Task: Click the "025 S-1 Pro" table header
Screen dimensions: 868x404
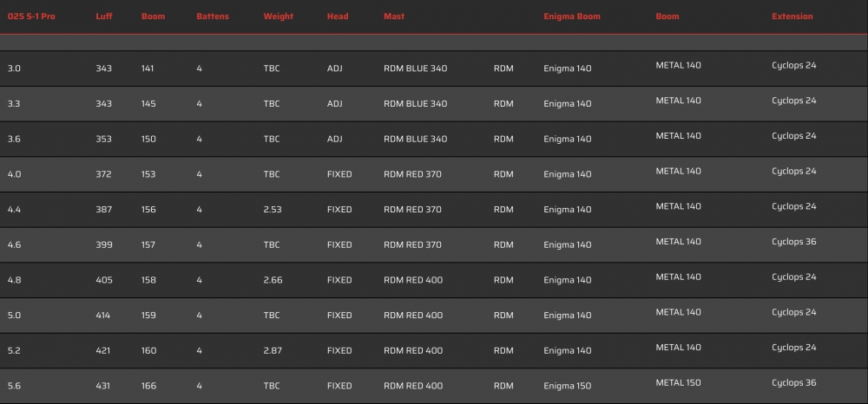Action: [x=31, y=16]
